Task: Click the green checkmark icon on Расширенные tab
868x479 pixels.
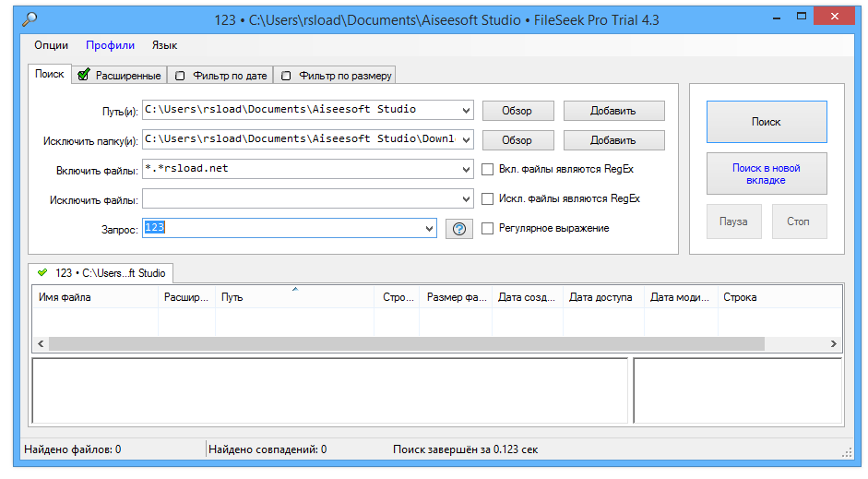Action: coord(84,75)
